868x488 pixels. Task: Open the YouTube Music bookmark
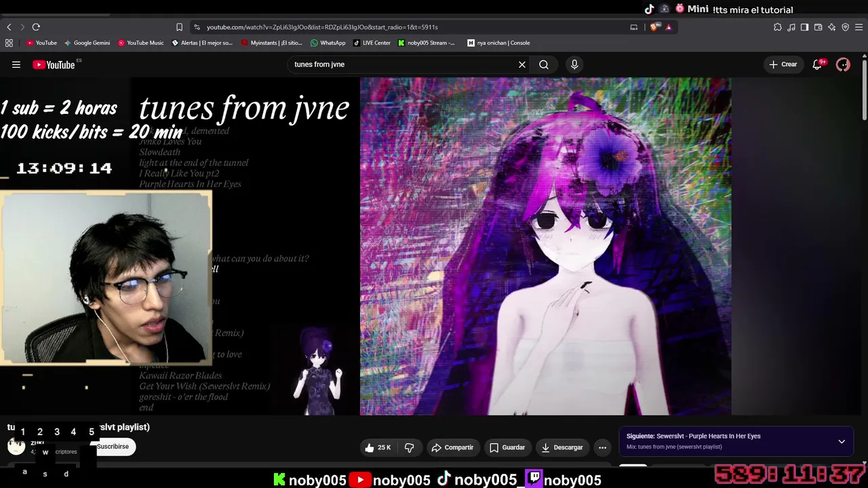pyautogui.click(x=141, y=43)
